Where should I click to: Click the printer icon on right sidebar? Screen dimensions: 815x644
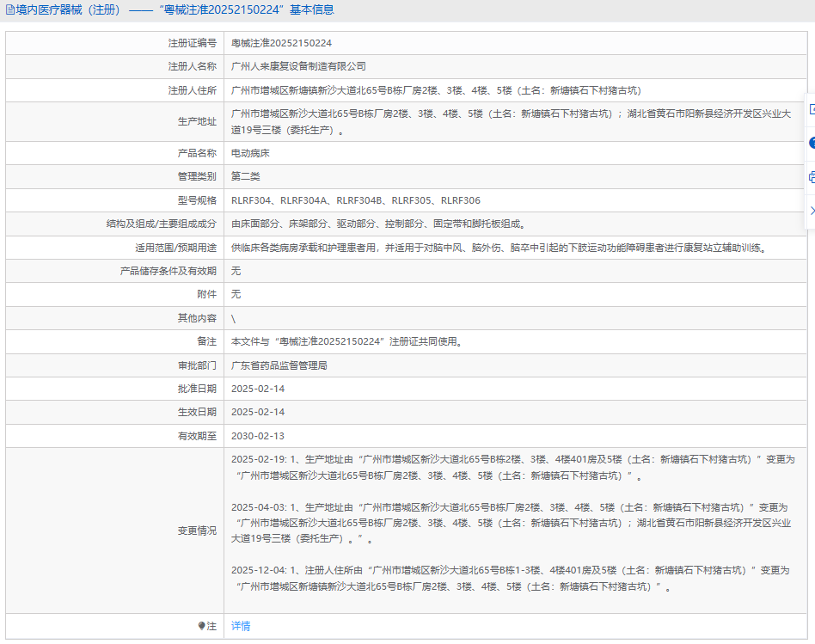pyautogui.click(x=812, y=177)
